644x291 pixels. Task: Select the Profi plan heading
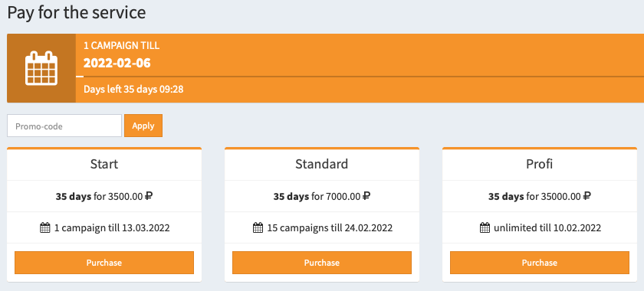(540, 164)
